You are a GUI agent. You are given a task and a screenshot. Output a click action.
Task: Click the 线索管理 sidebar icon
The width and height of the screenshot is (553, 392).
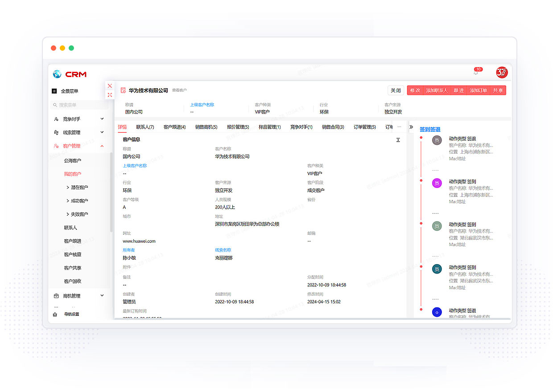click(x=56, y=132)
